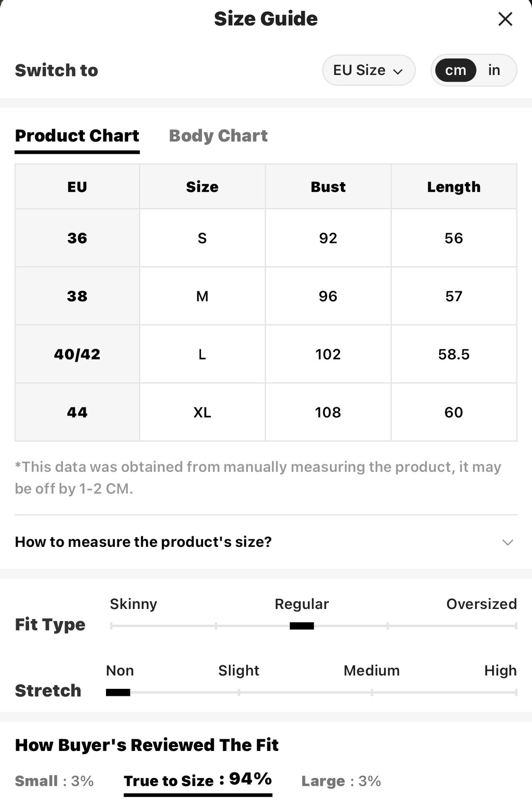Image resolution: width=532 pixels, height=805 pixels.
Task: Switch to the Body Chart tab
Action: point(218,136)
